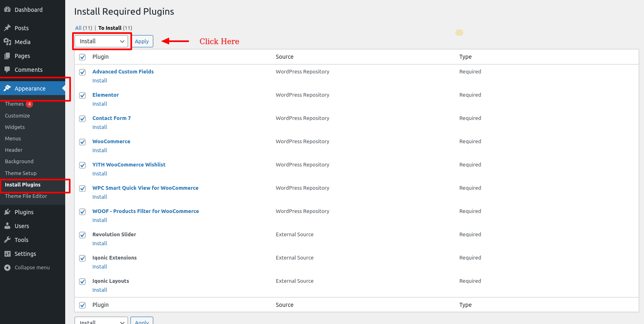Open the WooCommerce plugin link
Image resolution: width=644 pixels, height=324 pixels.
point(111,141)
